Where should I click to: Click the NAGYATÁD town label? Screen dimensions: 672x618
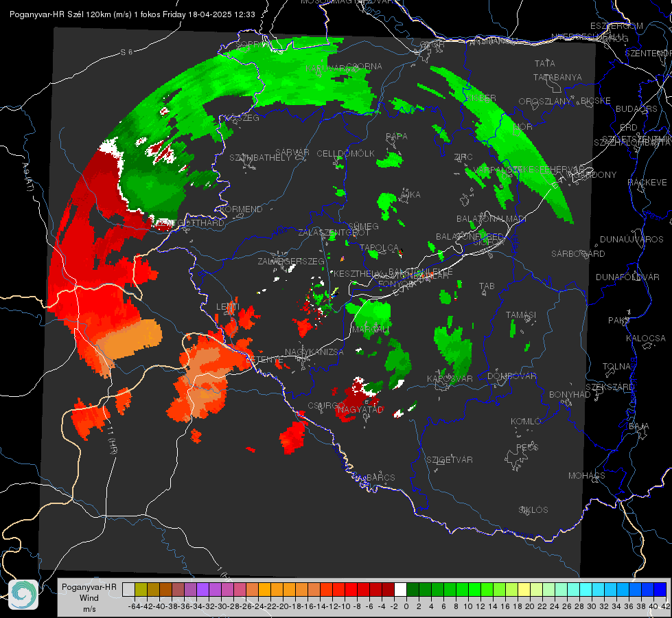[x=360, y=409]
